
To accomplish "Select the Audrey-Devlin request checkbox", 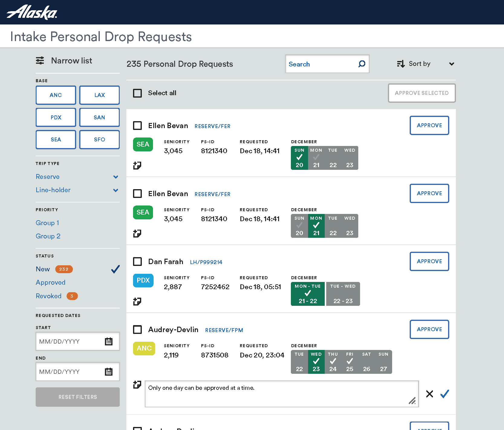I will click(138, 330).
